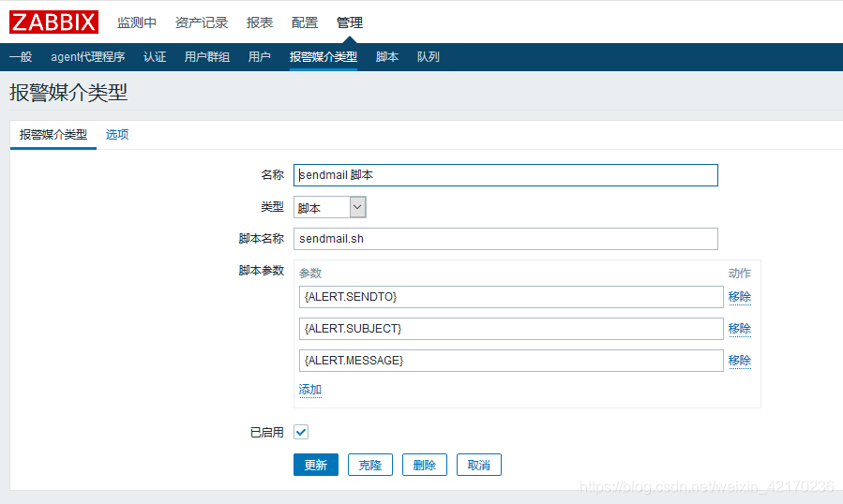
Task: Go to 认证 submenu item
Action: click(155, 57)
